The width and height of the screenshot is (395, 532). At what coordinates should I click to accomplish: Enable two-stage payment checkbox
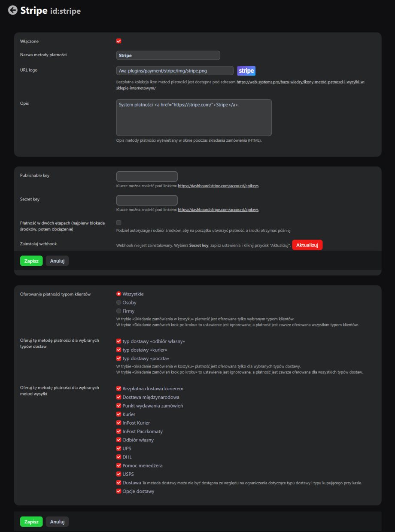click(x=119, y=222)
